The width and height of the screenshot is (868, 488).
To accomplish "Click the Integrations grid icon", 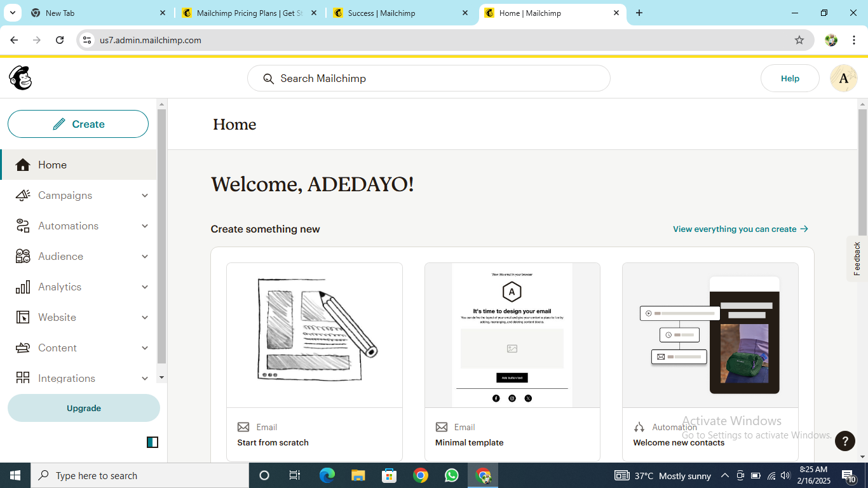I will [23, 378].
